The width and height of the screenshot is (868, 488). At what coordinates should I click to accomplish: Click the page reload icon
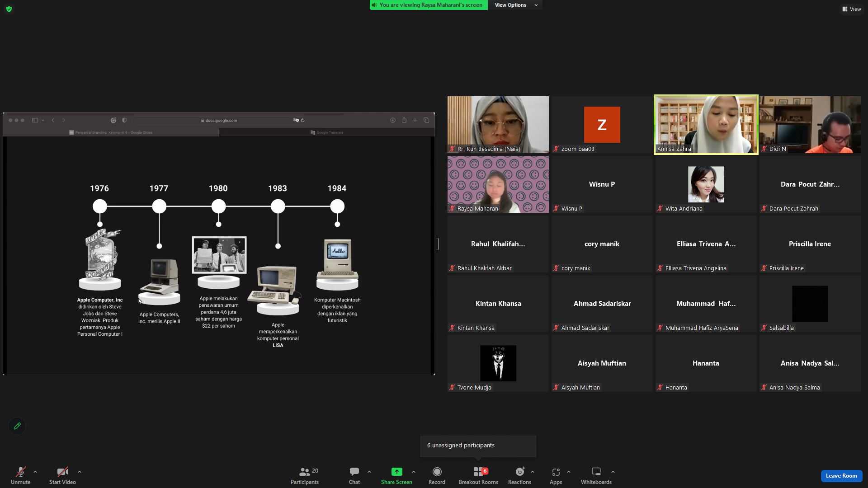click(303, 120)
